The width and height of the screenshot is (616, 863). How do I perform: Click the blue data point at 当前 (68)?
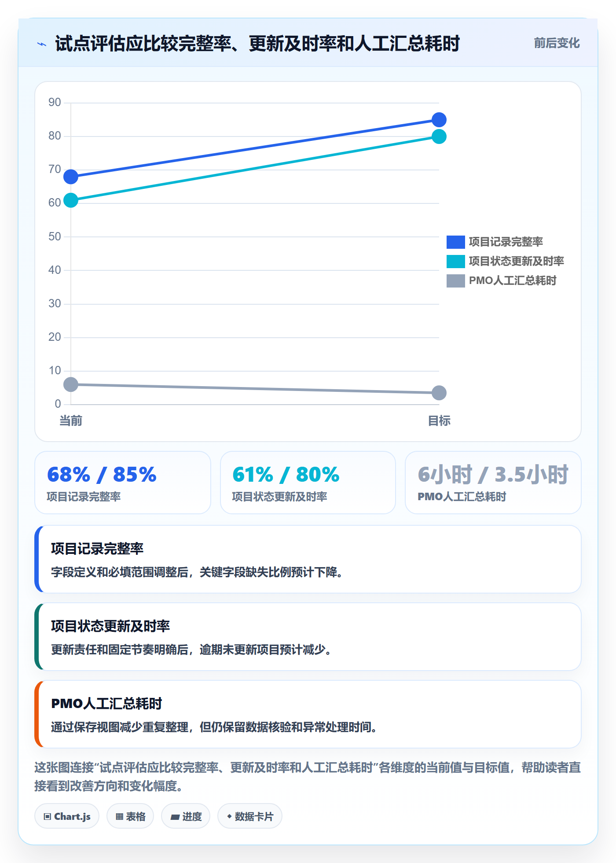point(71,177)
